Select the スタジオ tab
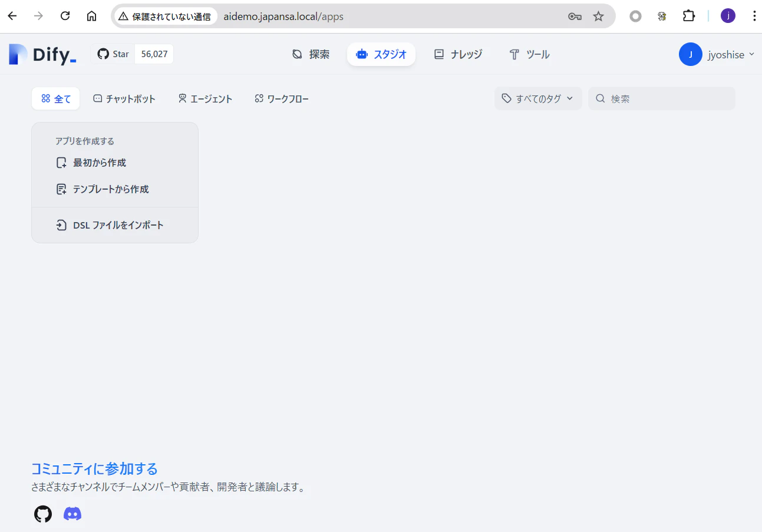This screenshot has height=532, width=762. (381, 54)
